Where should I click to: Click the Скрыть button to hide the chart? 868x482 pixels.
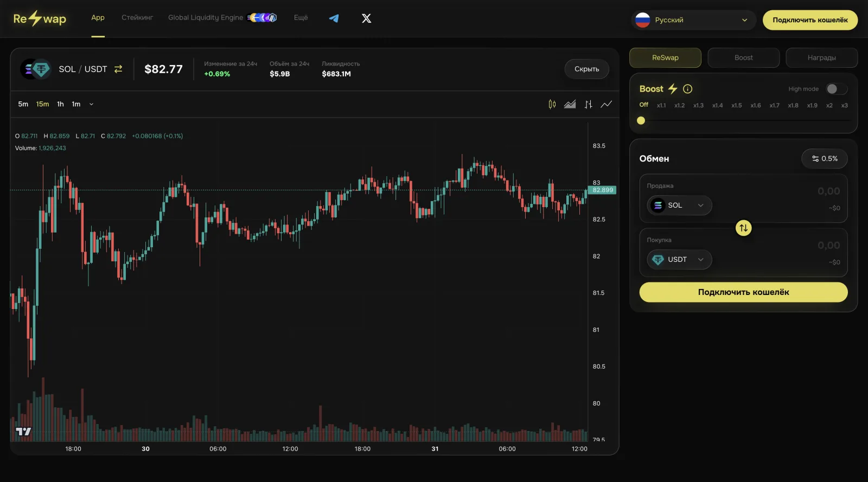coord(587,69)
